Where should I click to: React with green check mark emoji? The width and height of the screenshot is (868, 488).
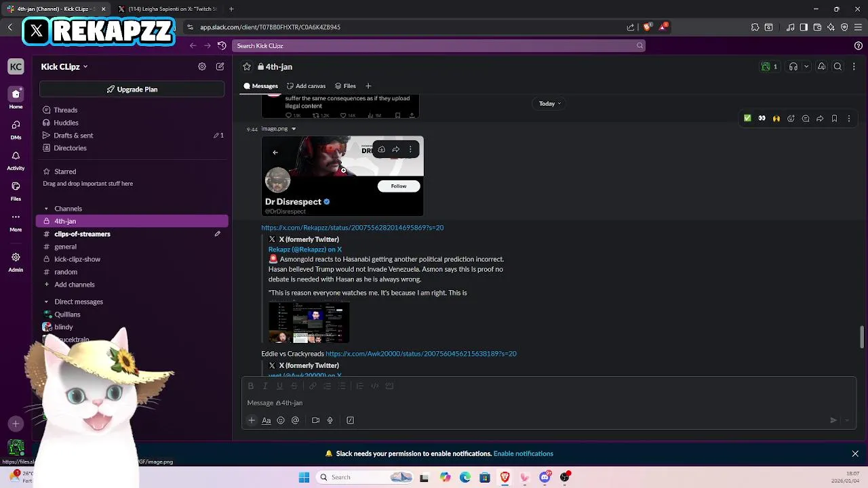pyautogui.click(x=747, y=119)
